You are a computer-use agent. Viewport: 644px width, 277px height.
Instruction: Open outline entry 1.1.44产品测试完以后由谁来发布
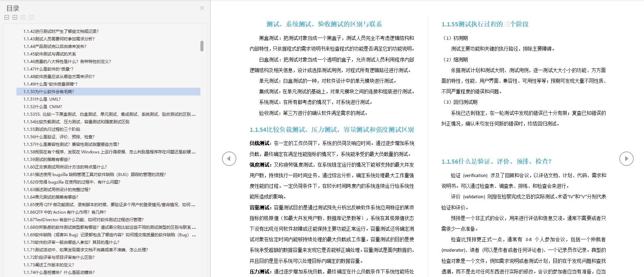coord(55,46)
